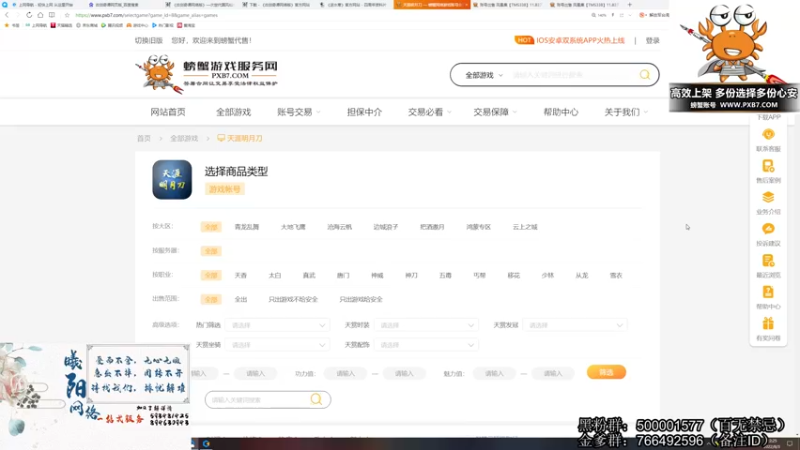The height and width of the screenshot is (450, 800).
Task: Open the 帮助中心 question-mark sidebar icon
Action: [768, 292]
